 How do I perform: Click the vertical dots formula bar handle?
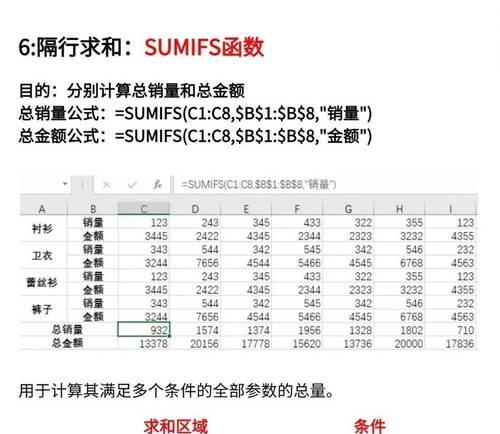[82, 184]
